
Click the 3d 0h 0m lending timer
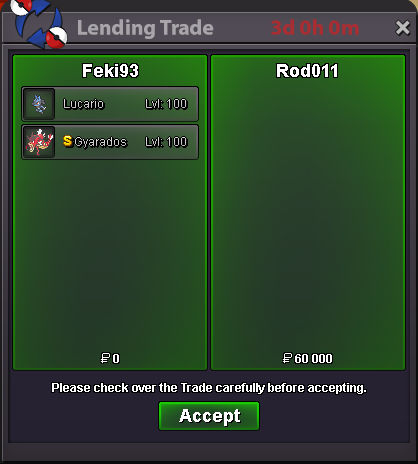[x=315, y=28]
